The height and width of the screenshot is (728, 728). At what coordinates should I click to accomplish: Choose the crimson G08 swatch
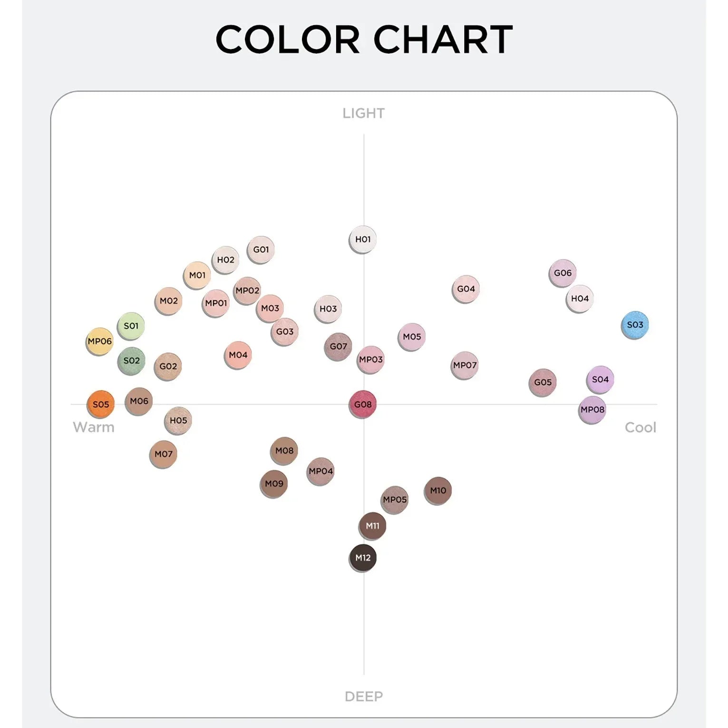click(363, 404)
